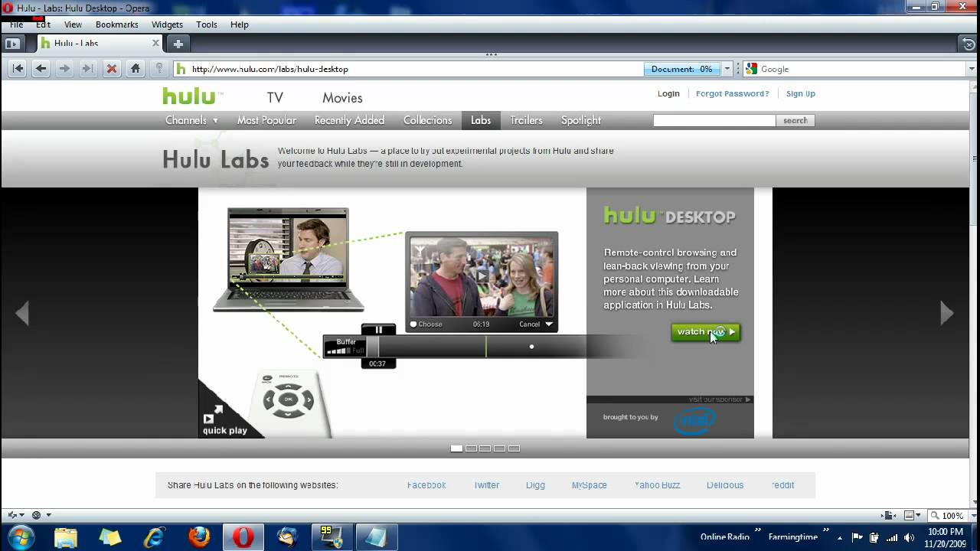
Task: Select the fifth carousel slide indicator
Action: click(x=514, y=448)
